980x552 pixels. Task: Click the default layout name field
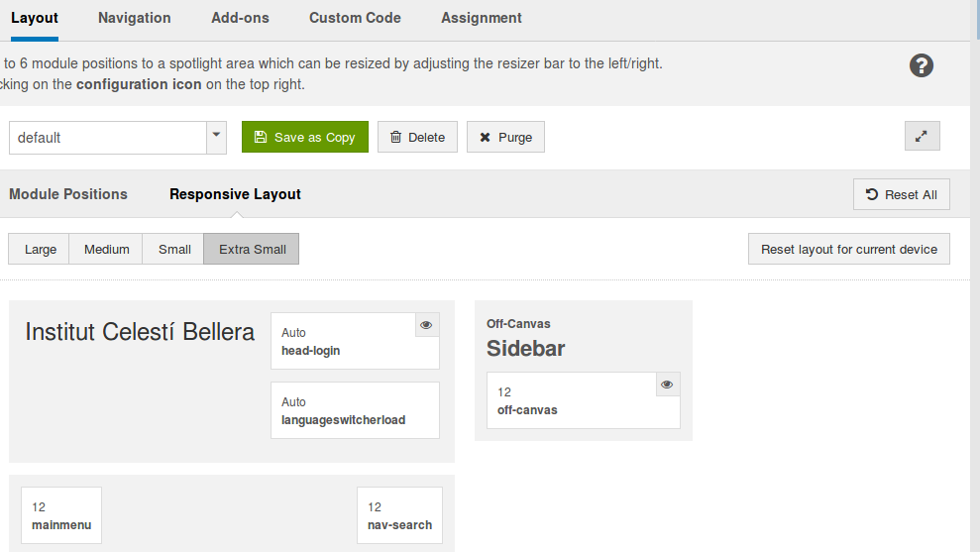107,137
